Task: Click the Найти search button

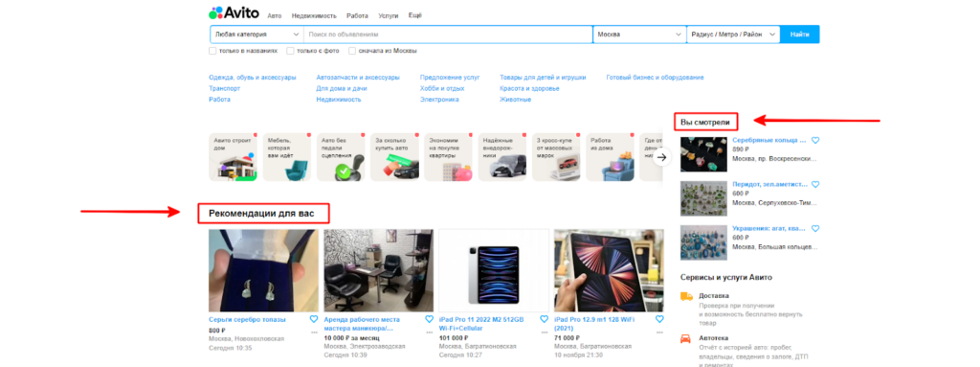Action: [799, 34]
